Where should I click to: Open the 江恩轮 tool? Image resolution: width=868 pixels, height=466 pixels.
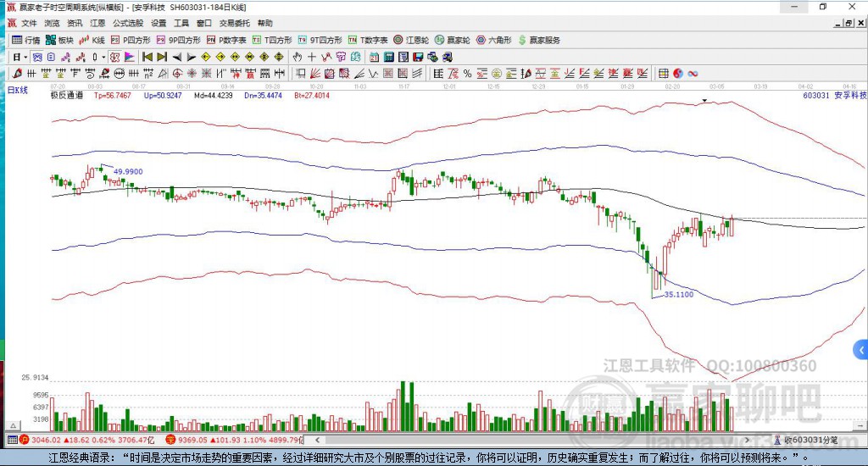coord(411,40)
